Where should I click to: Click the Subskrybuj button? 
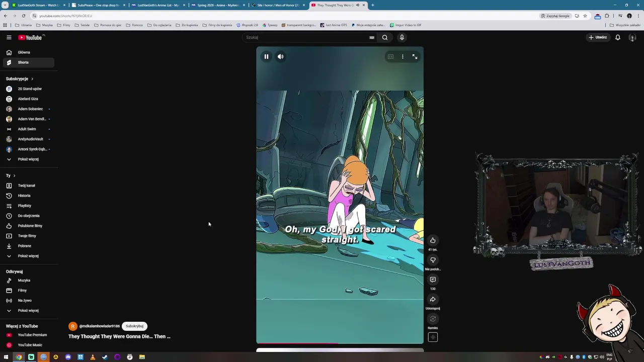point(134,326)
